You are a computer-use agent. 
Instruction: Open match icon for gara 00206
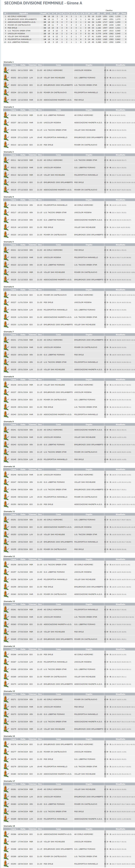[x=6, y=115]
